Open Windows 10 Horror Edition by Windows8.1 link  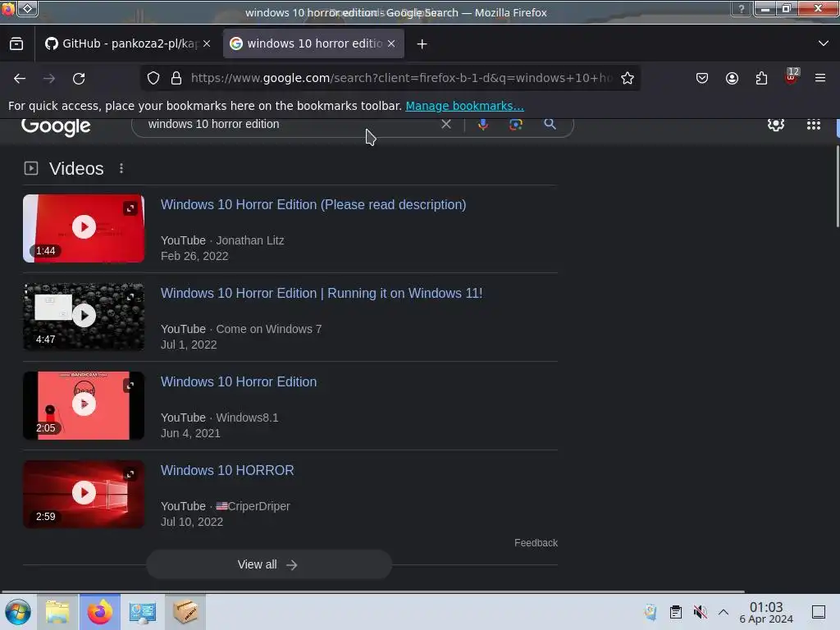tap(239, 381)
